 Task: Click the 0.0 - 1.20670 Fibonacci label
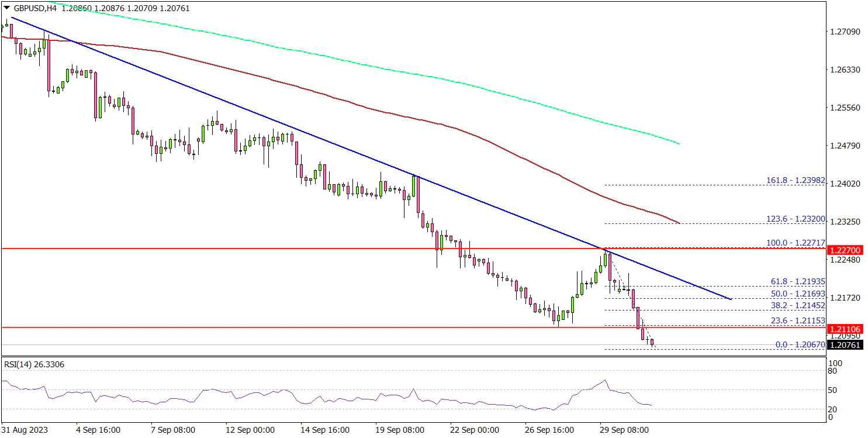coord(800,345)
